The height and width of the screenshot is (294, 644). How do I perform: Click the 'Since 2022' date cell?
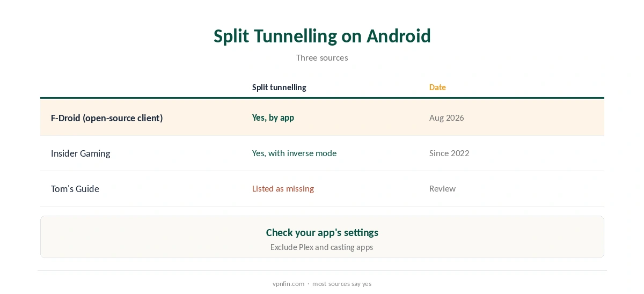[x=449, y=153]
